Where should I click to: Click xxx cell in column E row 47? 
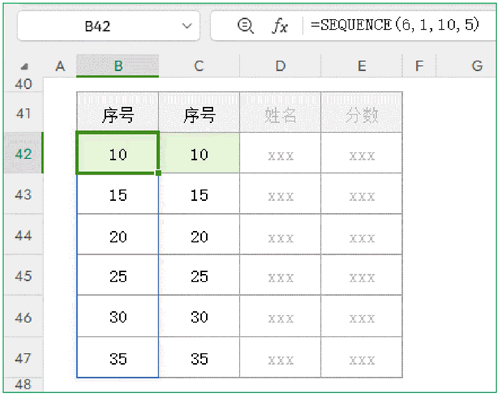pyautogui.click(x=362, y=358)
